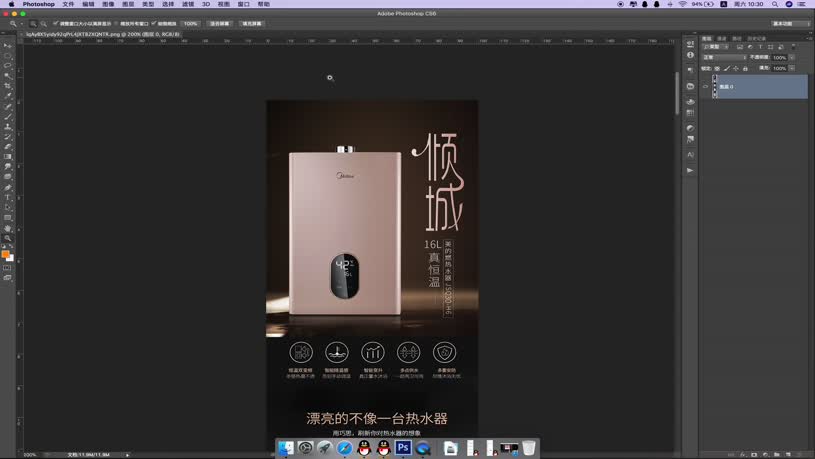Select the Move tool
Screen dimensions: 815x459
[x=7, y=46]
